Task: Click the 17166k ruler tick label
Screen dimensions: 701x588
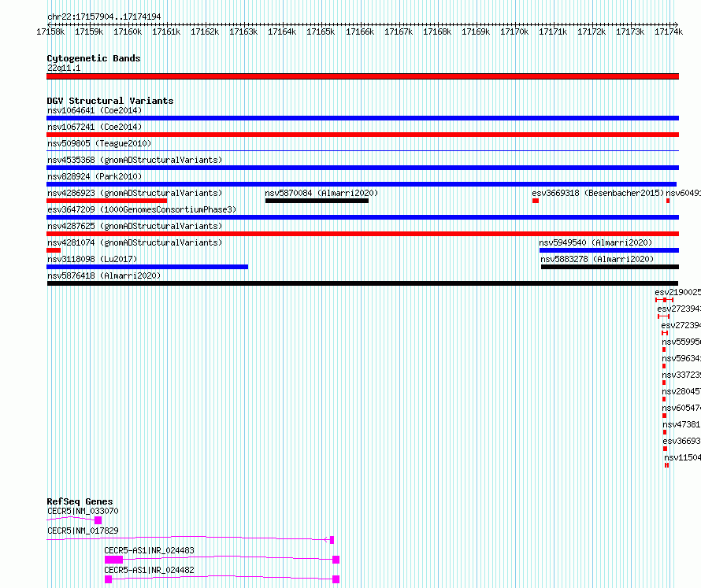Action: click(x=360, y=31)
